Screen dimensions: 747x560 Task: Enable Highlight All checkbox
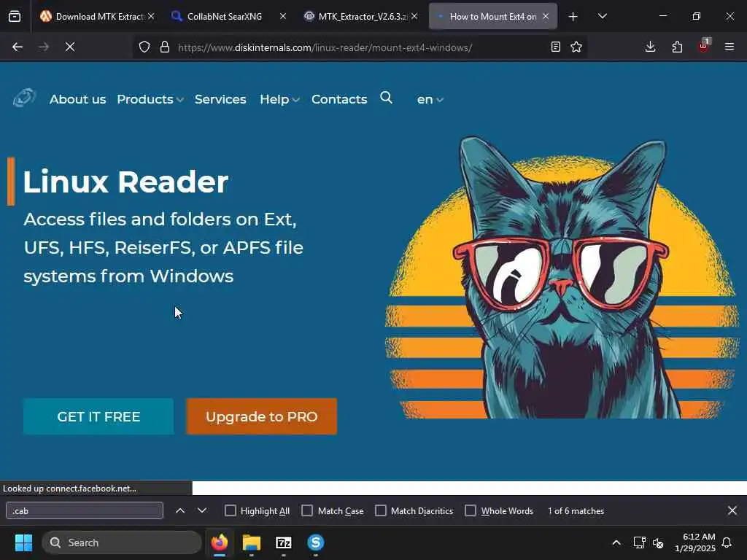click(230, 510)
